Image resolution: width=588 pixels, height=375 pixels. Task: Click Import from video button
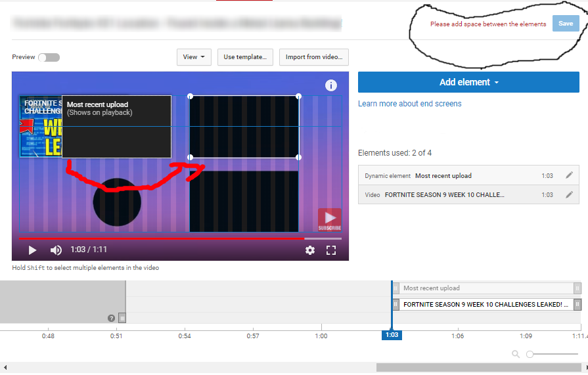tap(314, 57)
